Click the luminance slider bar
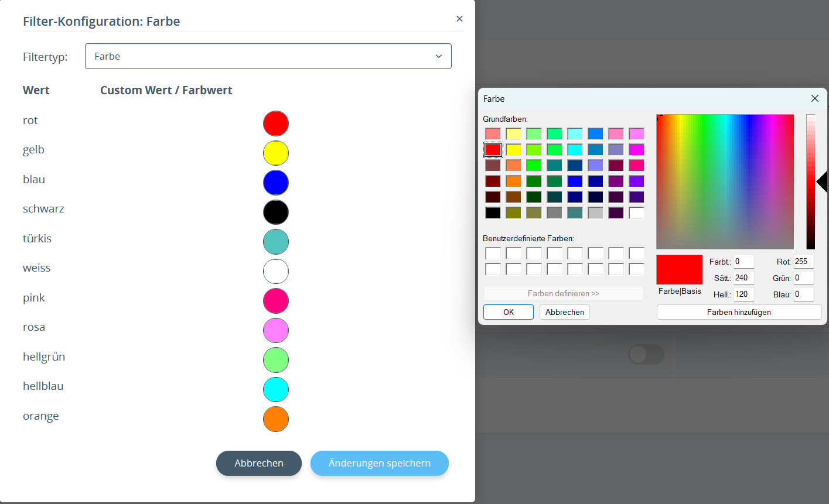This screenshot has width=829, height=504. pyautogui.click(x=811, y=182)
